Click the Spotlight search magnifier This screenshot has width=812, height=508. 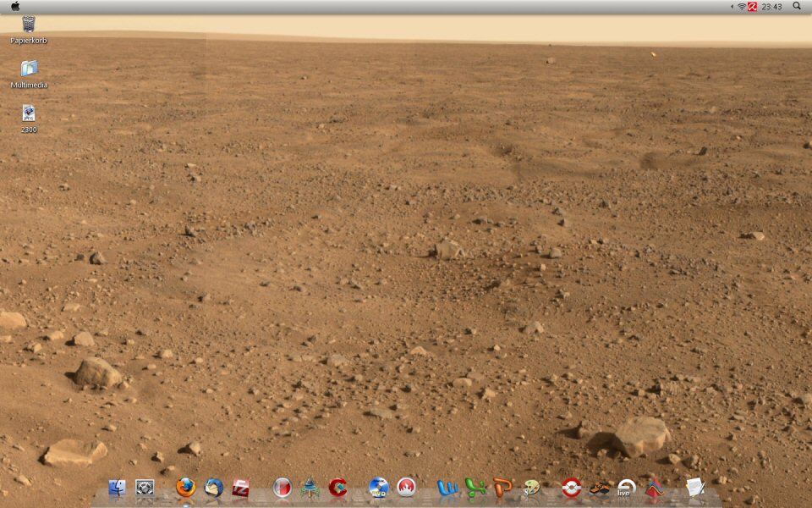click(797, 6)
